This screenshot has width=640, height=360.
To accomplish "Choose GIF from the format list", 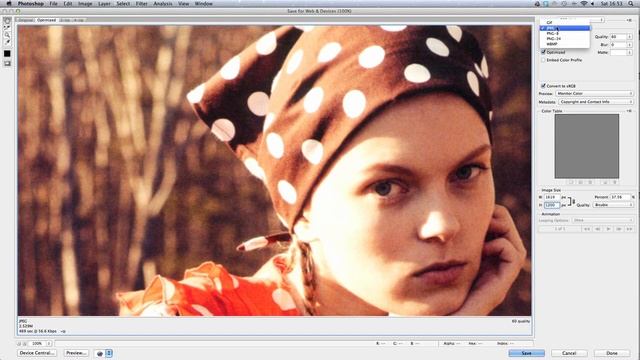I will pyautogui.click(x=565, y=23).
